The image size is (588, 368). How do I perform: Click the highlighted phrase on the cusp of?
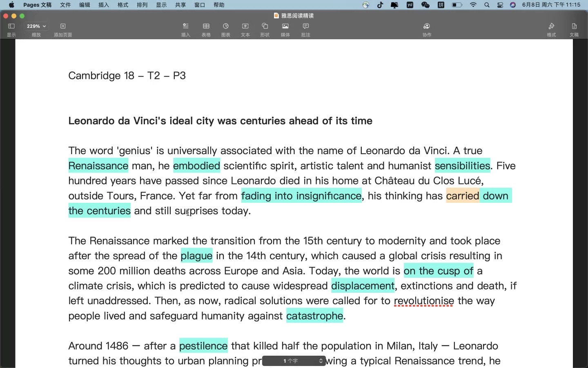coord(439,271)
